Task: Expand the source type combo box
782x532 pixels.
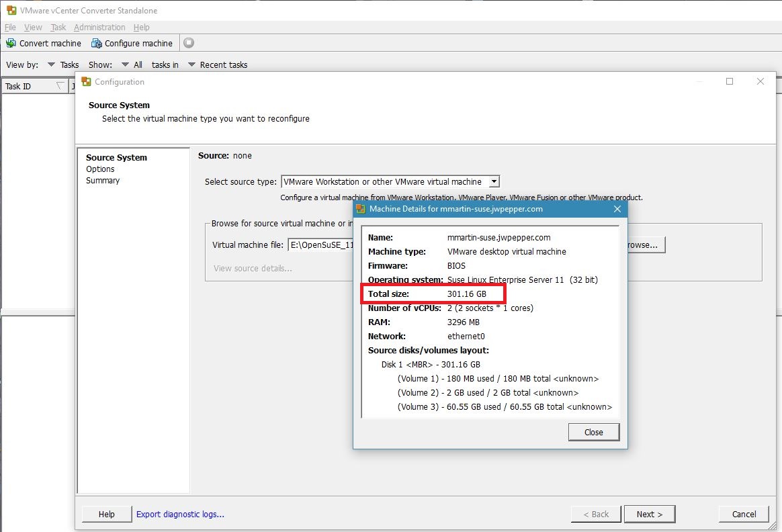Action: coord(494,181)
